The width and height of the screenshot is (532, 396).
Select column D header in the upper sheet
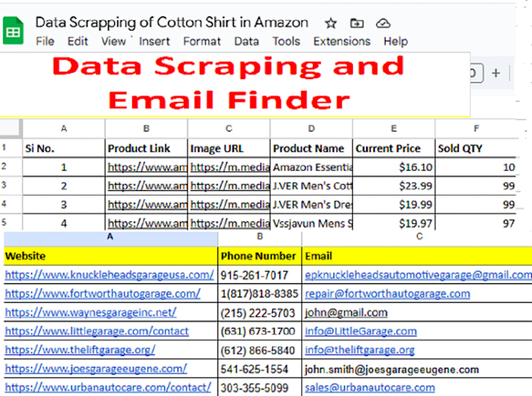point(311,128)
